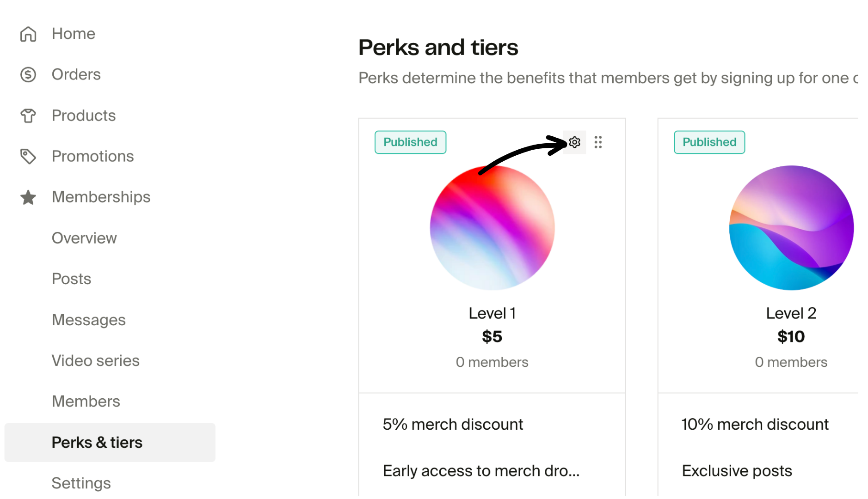Open Messages from the sidebar

click(x=88, y=319)
